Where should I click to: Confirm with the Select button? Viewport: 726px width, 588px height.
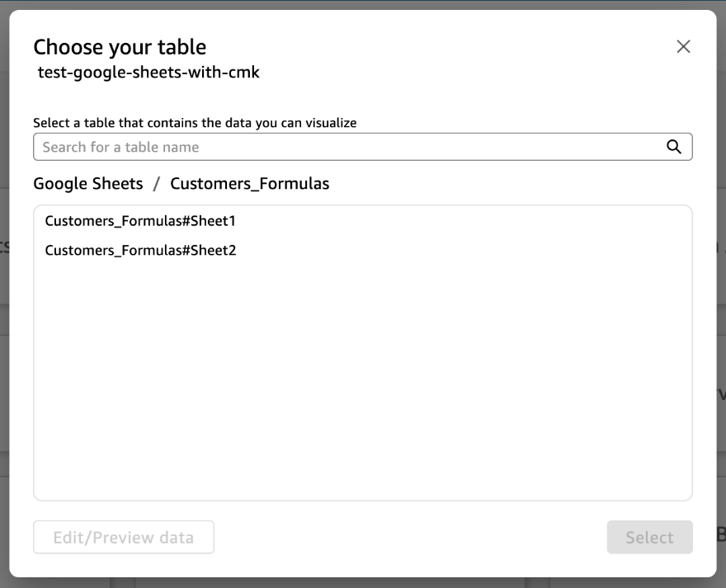(649, 537)
